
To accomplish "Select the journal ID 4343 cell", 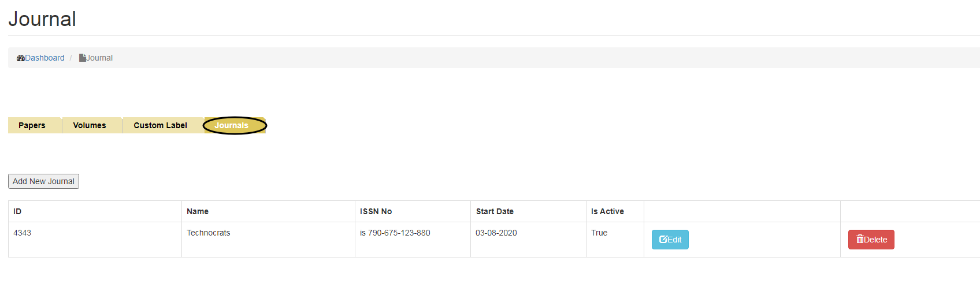I will 23,233.
